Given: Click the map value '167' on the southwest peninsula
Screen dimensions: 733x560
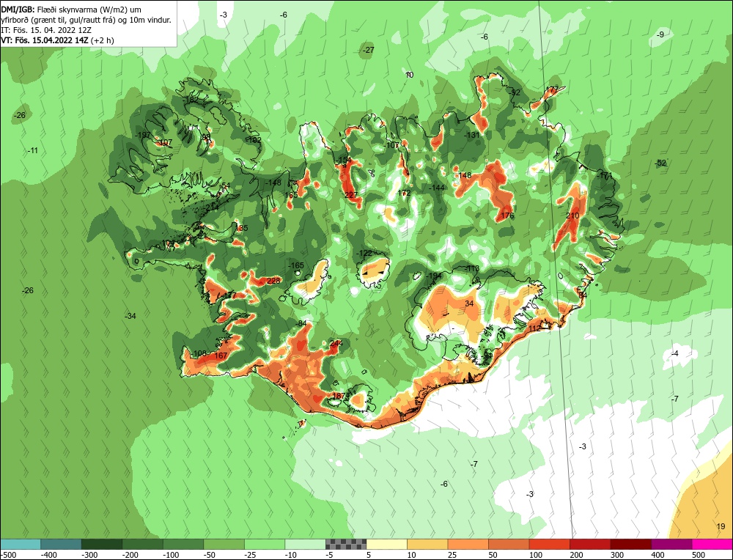Looking at the screenshot, I should [x=221, y=355].
